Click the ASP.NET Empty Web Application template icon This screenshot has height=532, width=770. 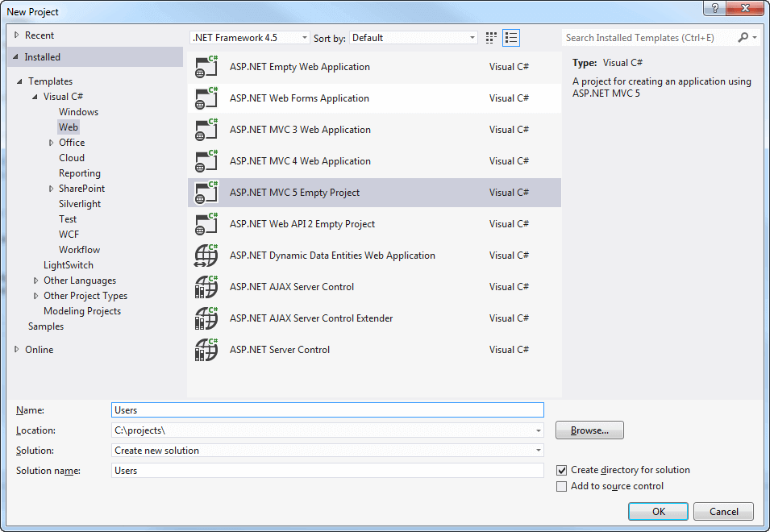[x=206, y=67]
